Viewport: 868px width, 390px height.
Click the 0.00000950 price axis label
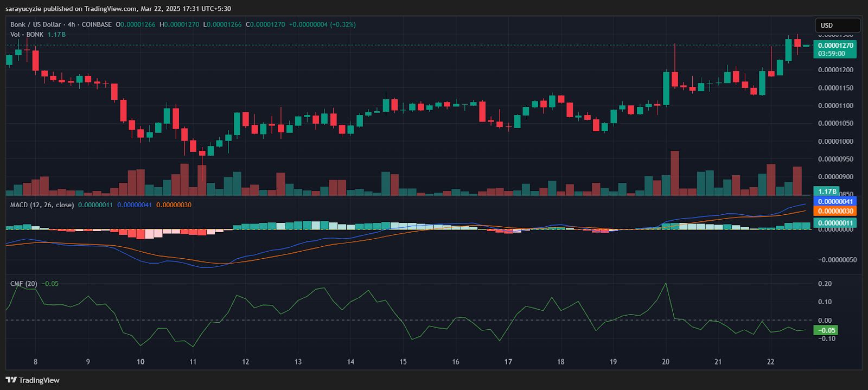pos(835,159)
